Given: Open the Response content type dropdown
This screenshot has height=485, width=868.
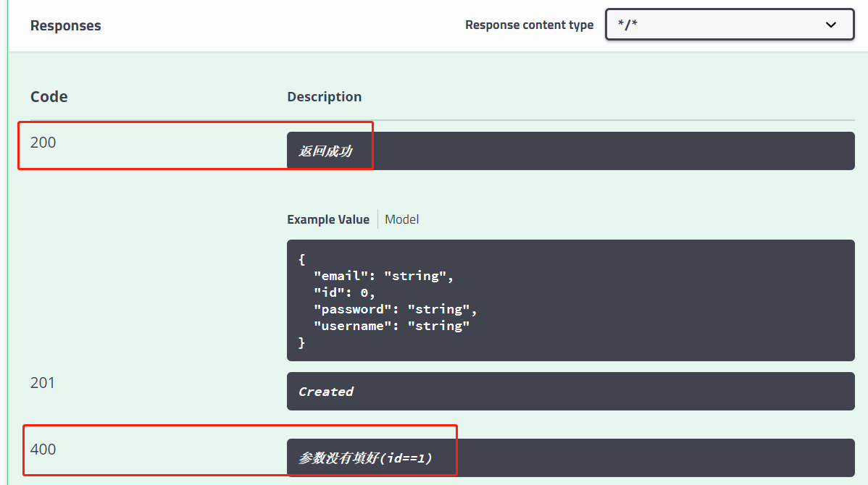Looking at the screenshot, I should coord(730,25).
